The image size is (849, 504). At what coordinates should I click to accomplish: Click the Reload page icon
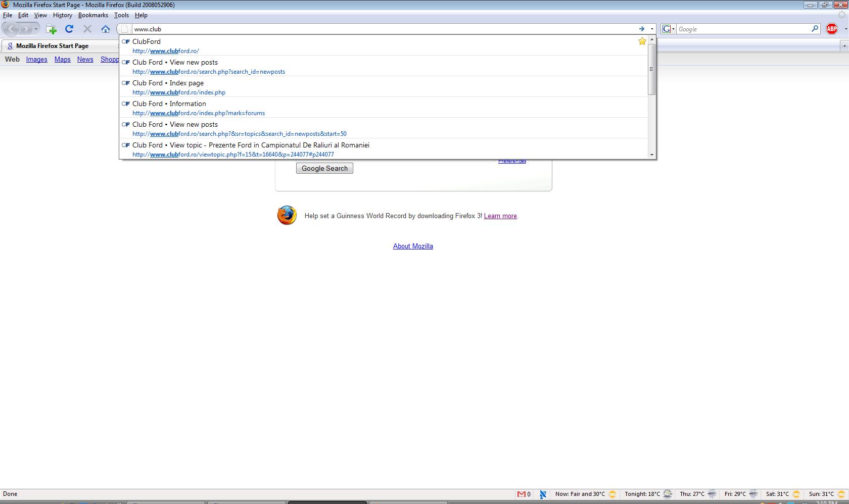tap(69, 29)
